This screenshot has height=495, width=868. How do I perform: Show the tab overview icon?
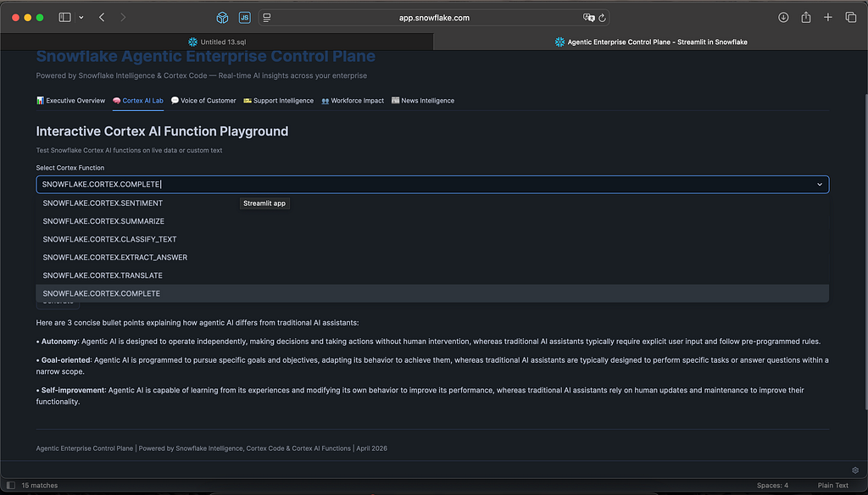pyautogui.click(x=851, y=17)
